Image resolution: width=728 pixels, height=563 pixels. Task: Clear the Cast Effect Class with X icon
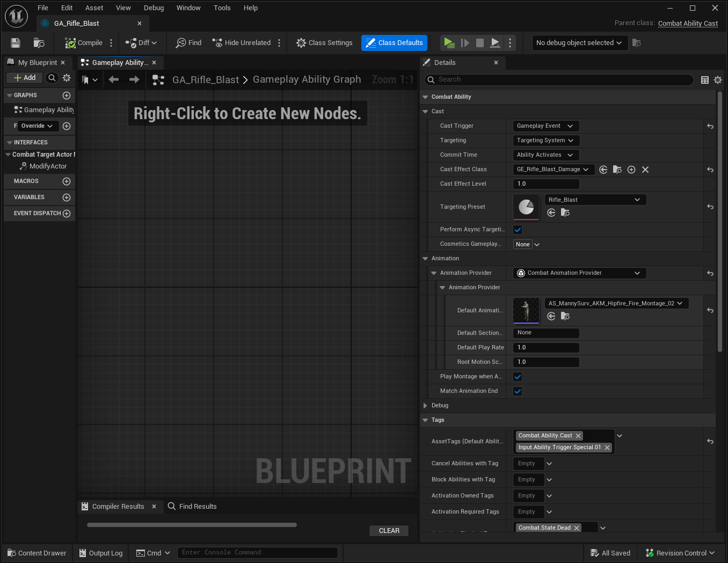[645, 170]
